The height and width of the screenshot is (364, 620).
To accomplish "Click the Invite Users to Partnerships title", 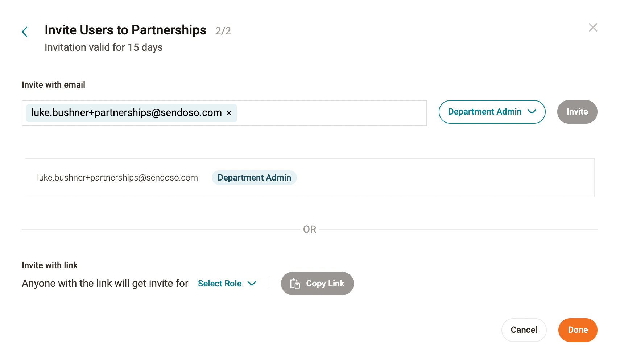I will pyautogui.click(x=125, y=30).
